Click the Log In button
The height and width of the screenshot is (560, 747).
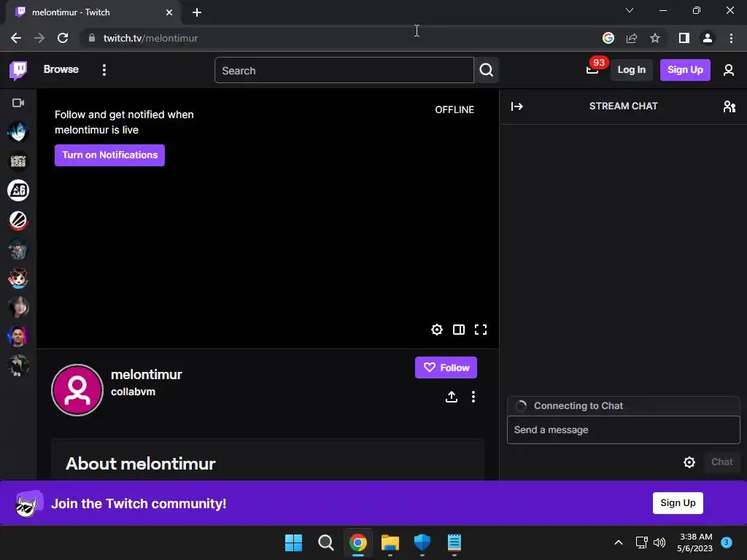click(631, 70)
